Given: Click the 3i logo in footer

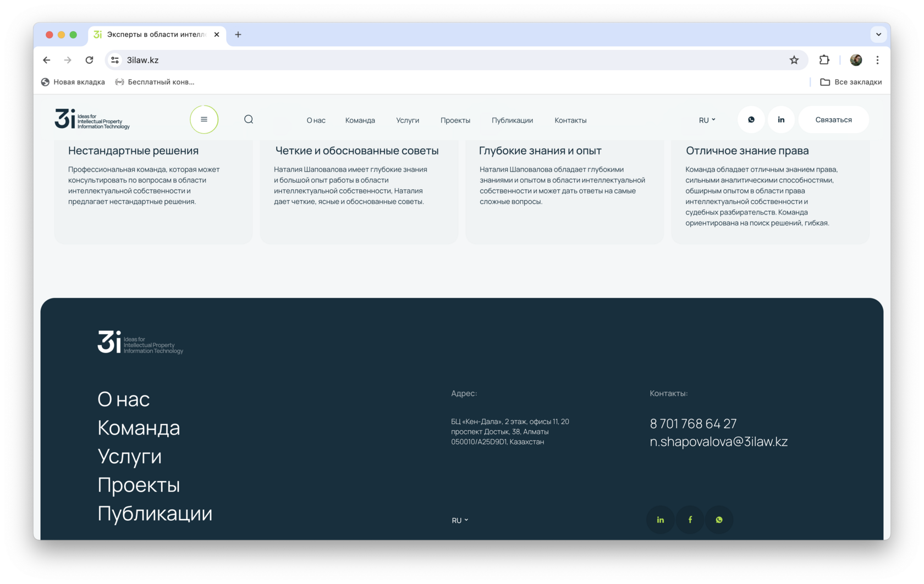Looking at the screenshot, I should (x=140, y=342).
